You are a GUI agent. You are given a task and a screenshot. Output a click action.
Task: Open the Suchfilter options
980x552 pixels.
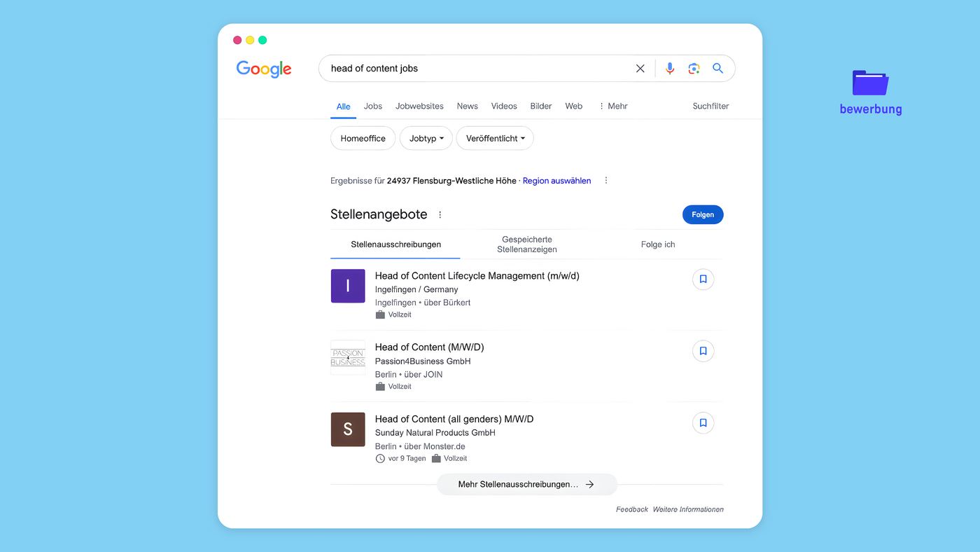[710, 106]
